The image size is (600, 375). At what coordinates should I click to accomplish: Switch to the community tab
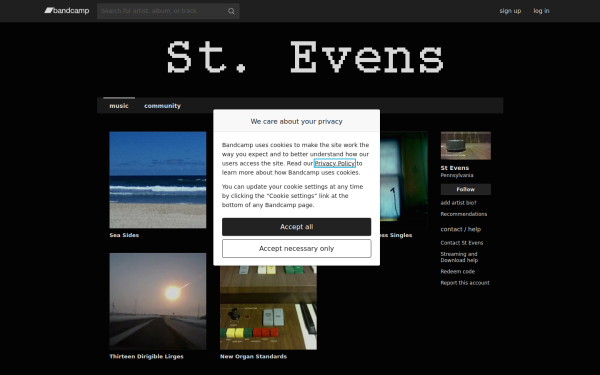[x=162, y=106]
